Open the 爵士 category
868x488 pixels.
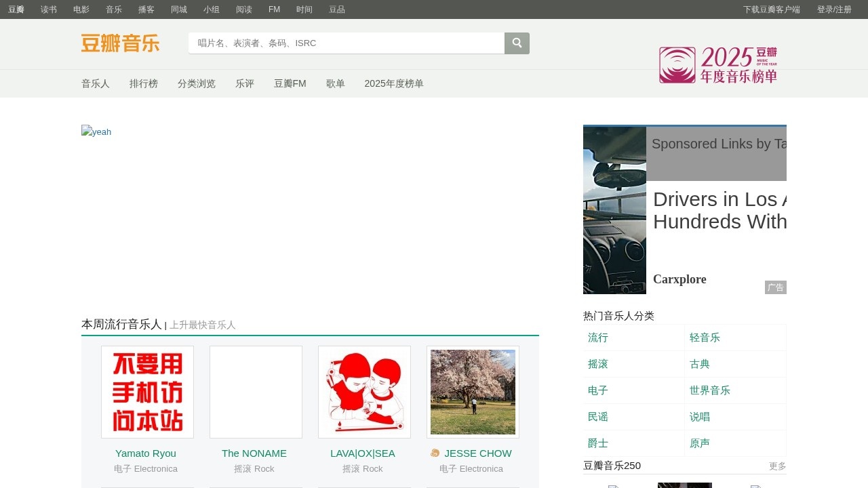click(597, 443)
